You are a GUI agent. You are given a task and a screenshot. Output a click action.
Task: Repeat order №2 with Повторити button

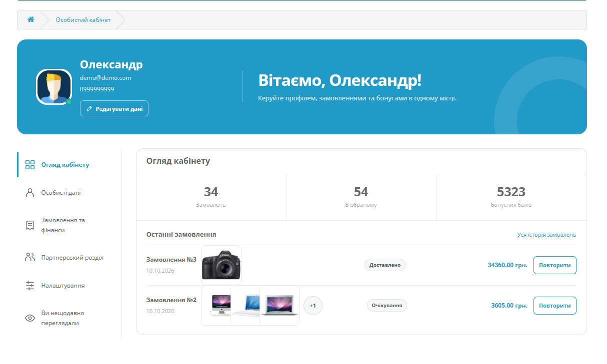(x=555, y=306)
